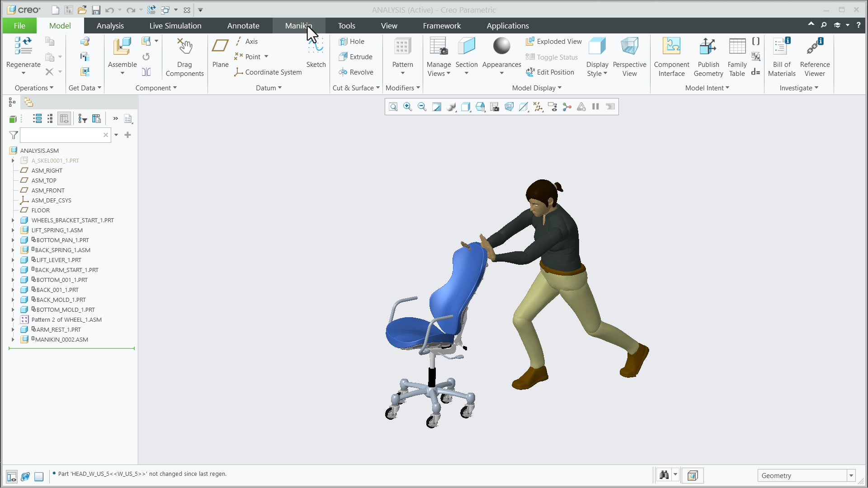868x488 pixels.
Task: Select ASM_FRONT datum plane in tree
Action: coord(48,191)
